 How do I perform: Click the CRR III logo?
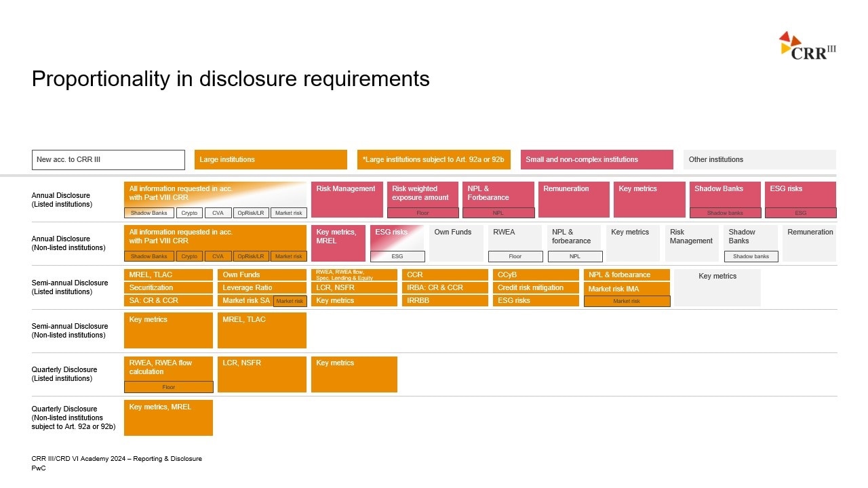[x=807, y=46]
